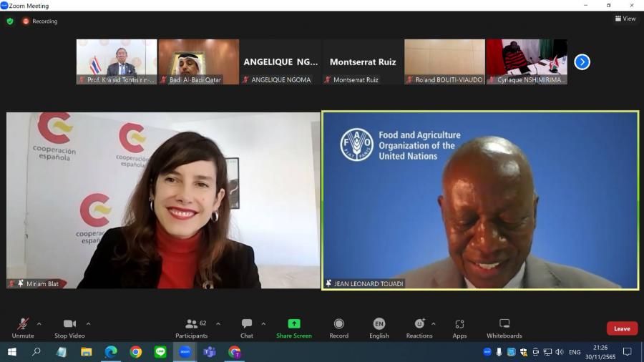Select the Badr Al-Badi Qatar video thumbnail

199,62
